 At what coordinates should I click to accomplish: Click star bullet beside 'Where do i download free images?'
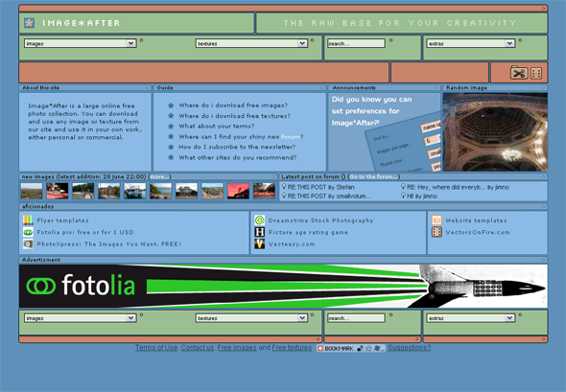click(171, 105)
